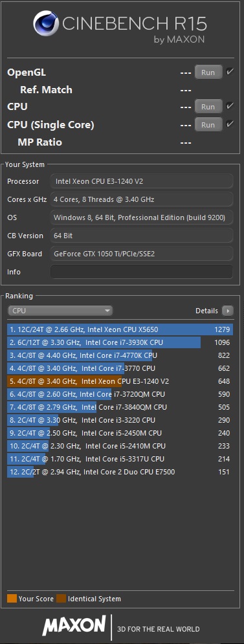Select ranking row Intel Xeon CPU X5650
Viewport: 244px width, 644px height.
pyautogui.click(x=120, y=329)
